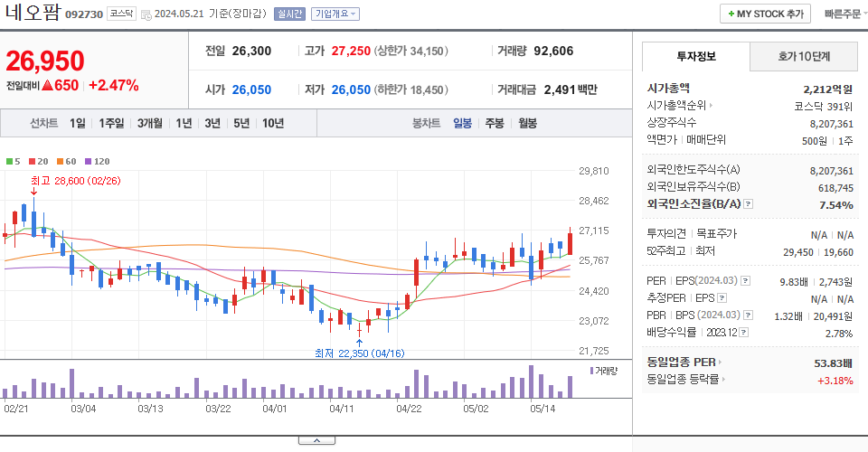The image size is (868, 452).
Task: Click the 고가 value 27,250
Action: 351,51
